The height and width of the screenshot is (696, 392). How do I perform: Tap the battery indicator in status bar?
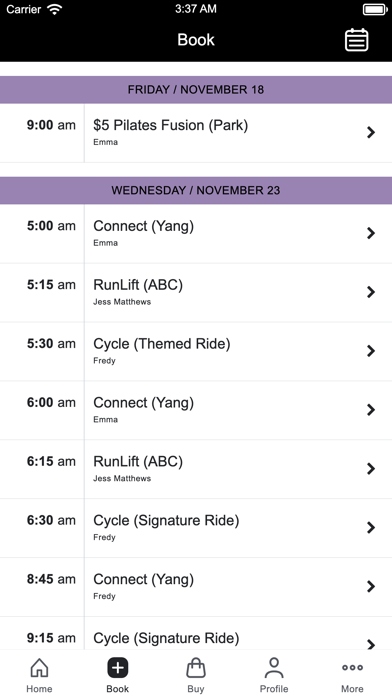tap(376, 9)
